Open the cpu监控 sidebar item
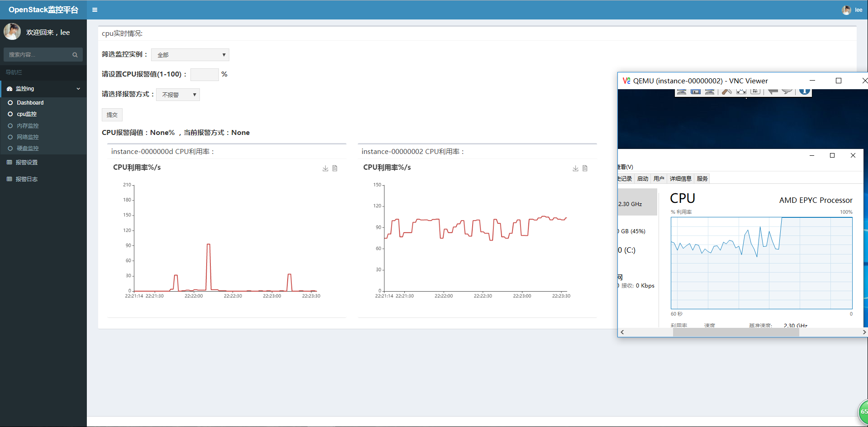The width and height of the screenshot is (868, 427). (x=26, y=114)
